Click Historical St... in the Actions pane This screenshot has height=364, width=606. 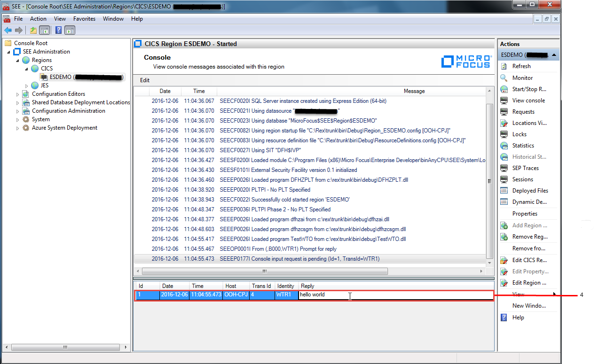530,157
